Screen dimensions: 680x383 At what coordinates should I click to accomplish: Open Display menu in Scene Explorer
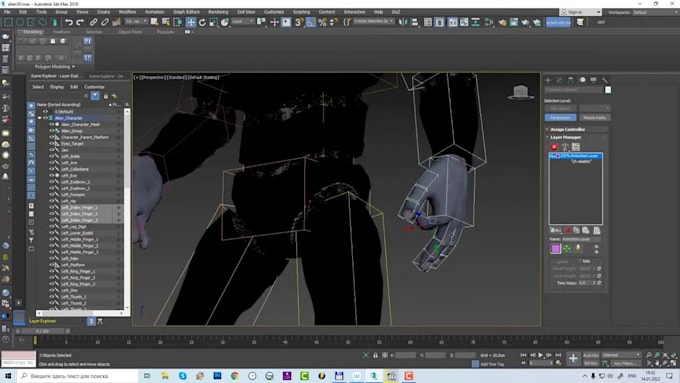pyautogui.click(x=57, y=87)
